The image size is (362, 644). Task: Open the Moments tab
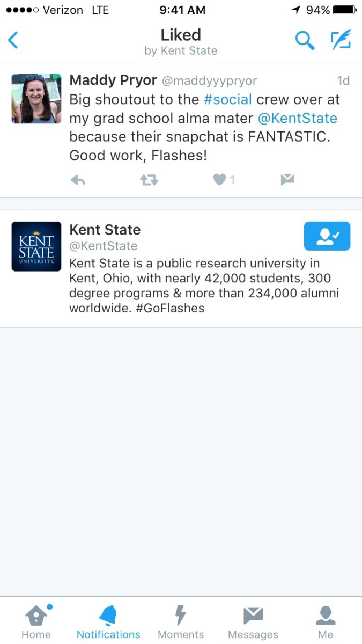[181, 621]
